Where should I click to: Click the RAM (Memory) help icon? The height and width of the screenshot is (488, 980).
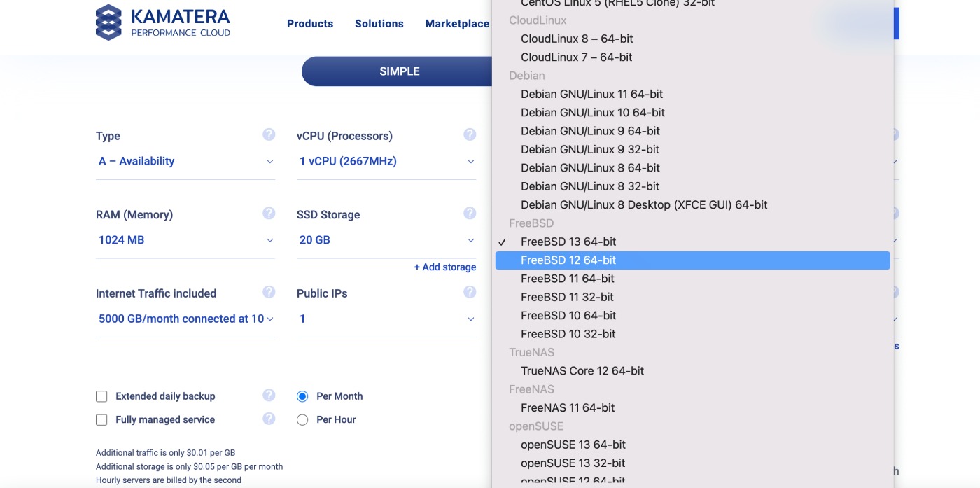269,214
